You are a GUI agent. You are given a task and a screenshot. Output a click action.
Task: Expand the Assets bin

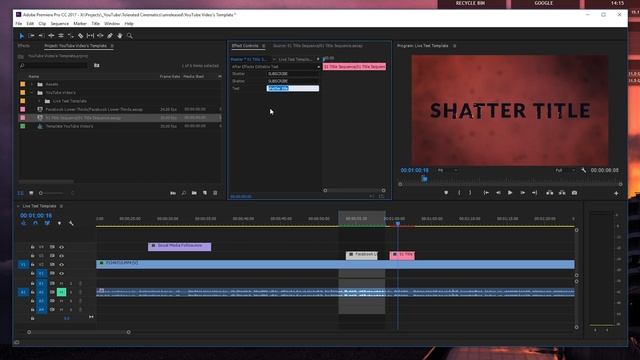[32, 84]
